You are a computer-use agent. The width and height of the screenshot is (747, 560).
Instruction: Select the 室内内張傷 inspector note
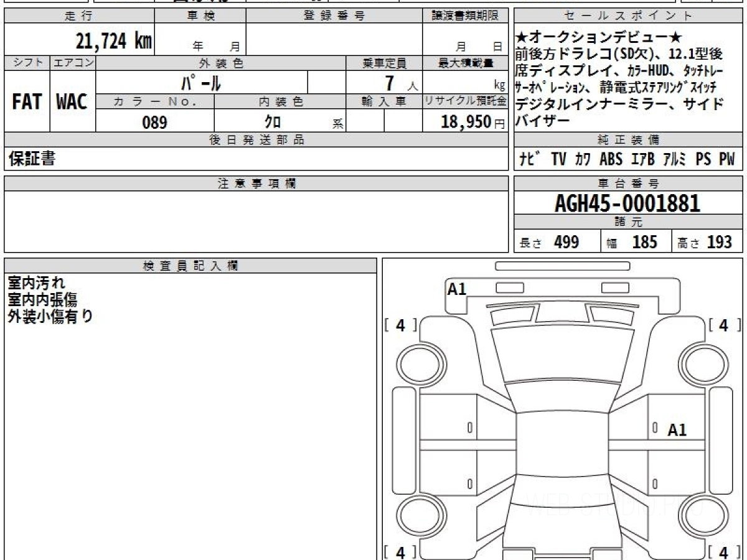pyautogui.click(x=42, y=300)
